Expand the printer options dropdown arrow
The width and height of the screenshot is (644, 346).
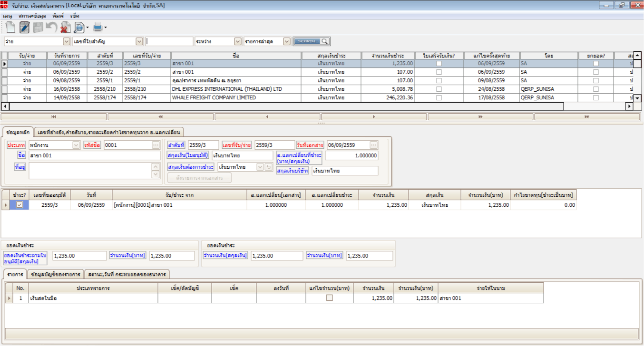[x=106, y=28]
